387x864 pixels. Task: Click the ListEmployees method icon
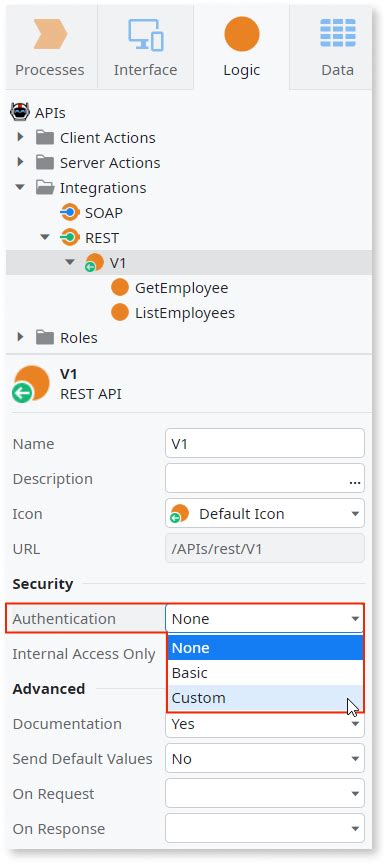(x=120, y=312)
